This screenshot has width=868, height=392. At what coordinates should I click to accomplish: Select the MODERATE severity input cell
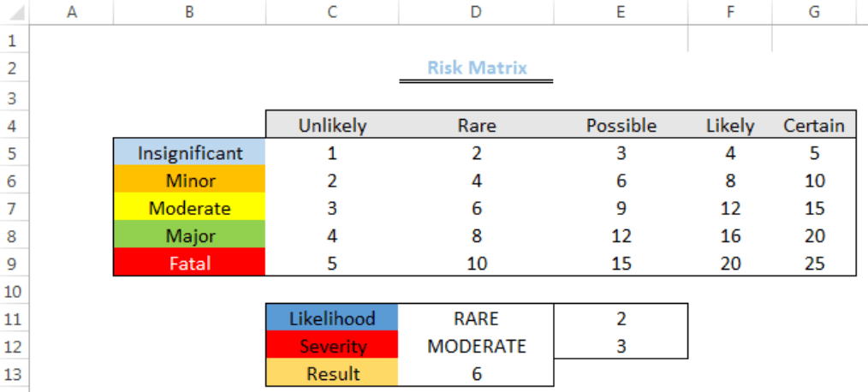(x=476, y=347)
